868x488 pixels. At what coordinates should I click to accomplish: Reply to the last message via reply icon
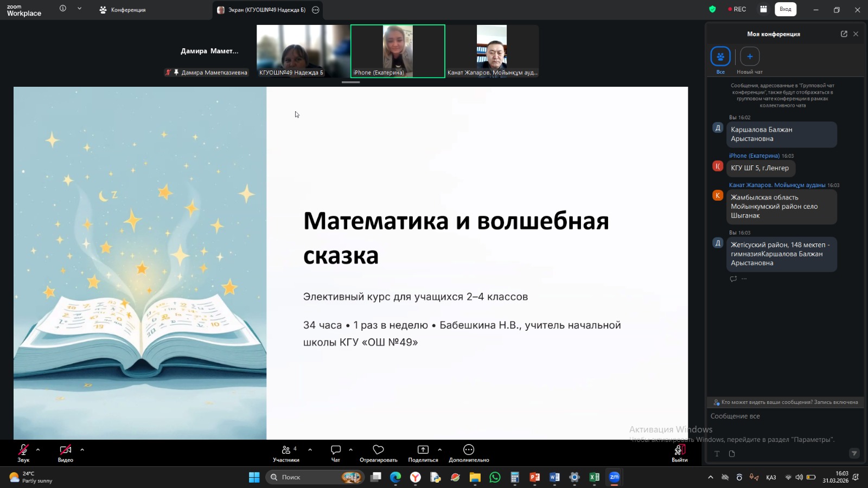coord(733,279)
